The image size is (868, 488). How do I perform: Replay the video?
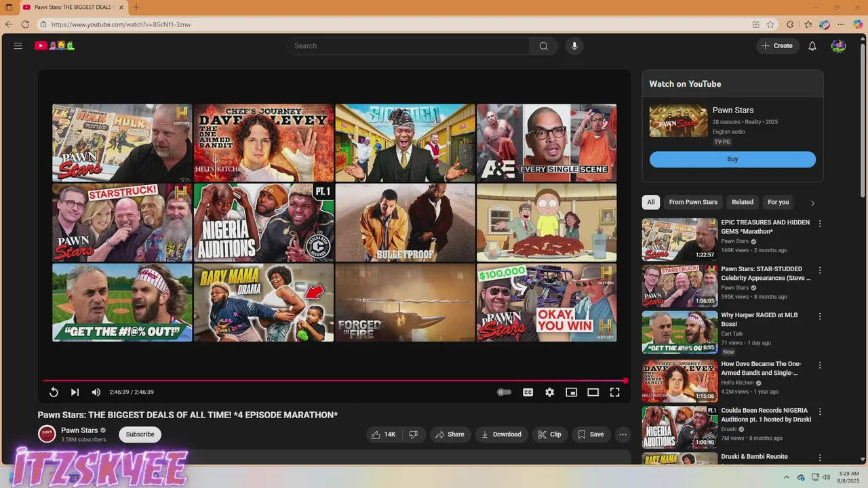click(x=54, y=392)
